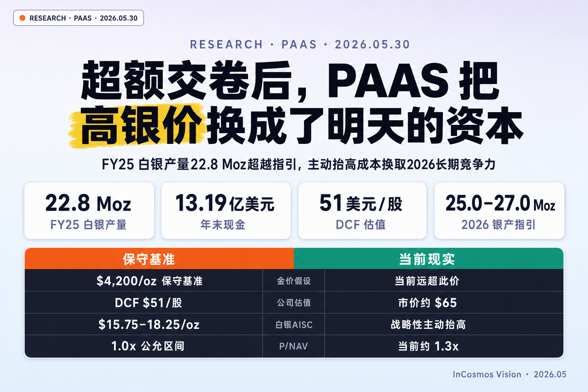The image size is (588, 392).
Task: Click the 'DCF 估值' card label
Action: coord(361,225)
